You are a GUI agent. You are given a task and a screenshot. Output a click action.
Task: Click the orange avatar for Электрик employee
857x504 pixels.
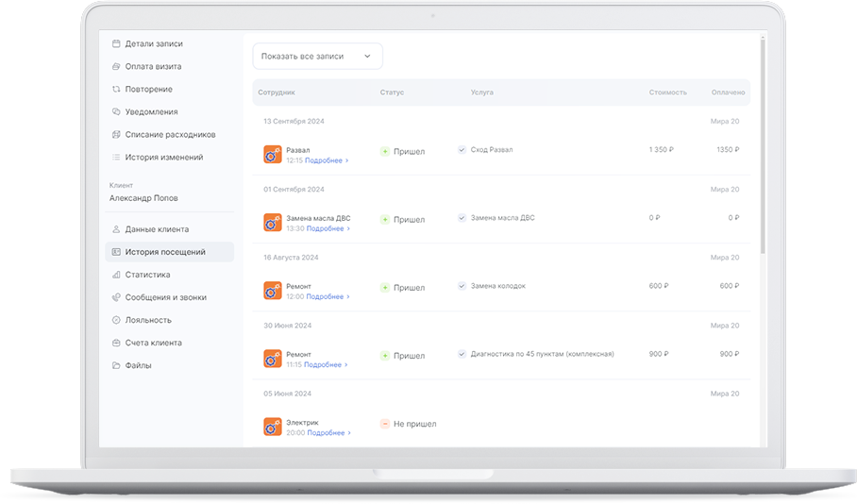coord(272,427)
